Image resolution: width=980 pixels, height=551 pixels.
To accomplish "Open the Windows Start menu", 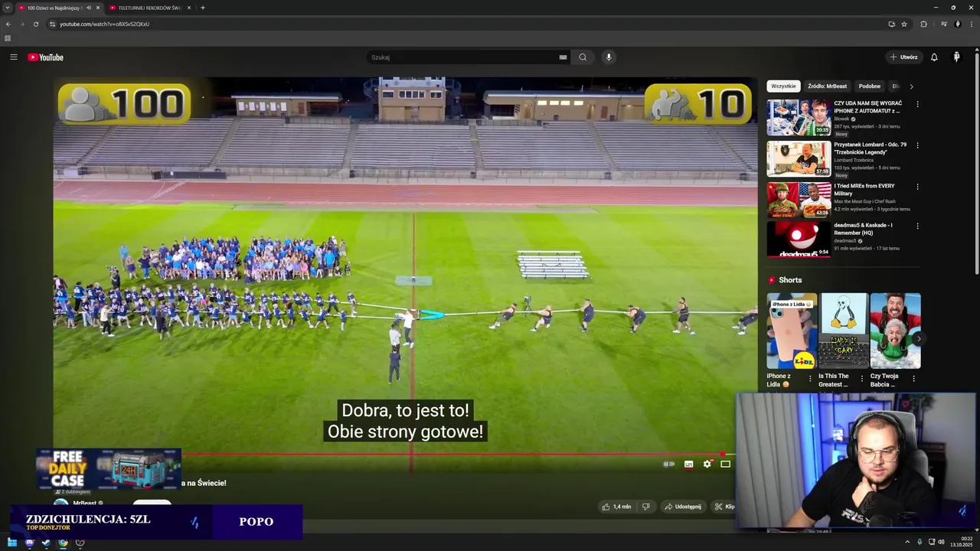I will 12,543.
